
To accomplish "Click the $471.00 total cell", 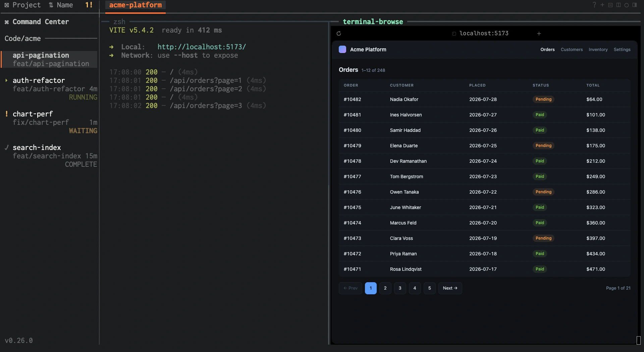I will 596,269.
